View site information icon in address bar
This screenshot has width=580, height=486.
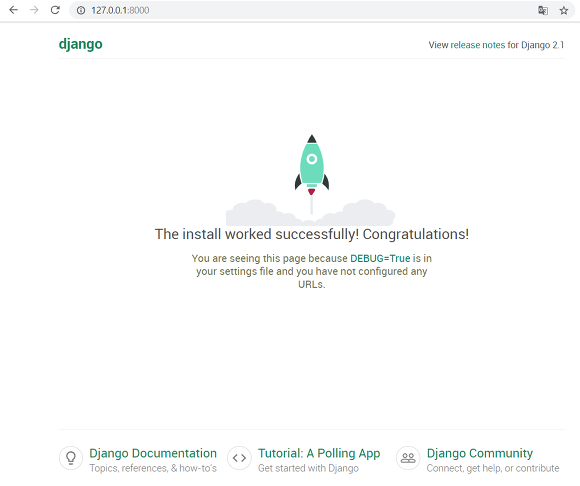(81, 10)
